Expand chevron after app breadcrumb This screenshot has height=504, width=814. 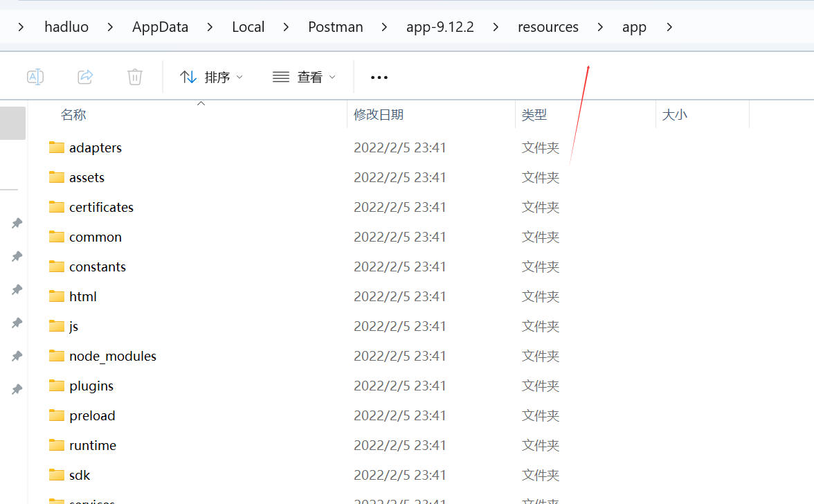(x=669, y=27)
